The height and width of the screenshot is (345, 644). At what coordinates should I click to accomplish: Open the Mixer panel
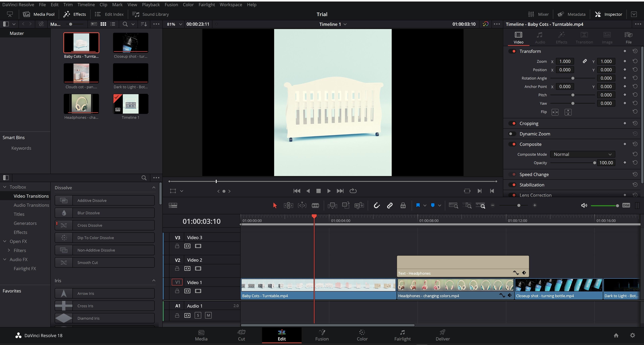[538, 14]
